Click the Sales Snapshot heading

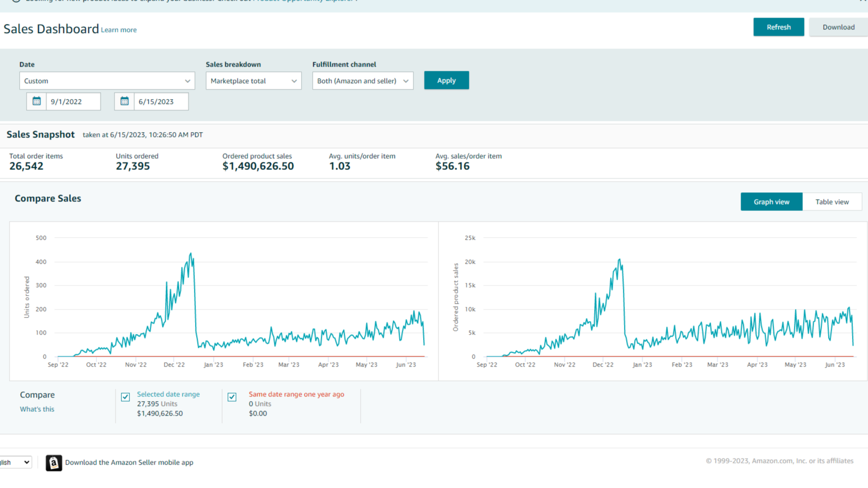(x=40, y=135)
